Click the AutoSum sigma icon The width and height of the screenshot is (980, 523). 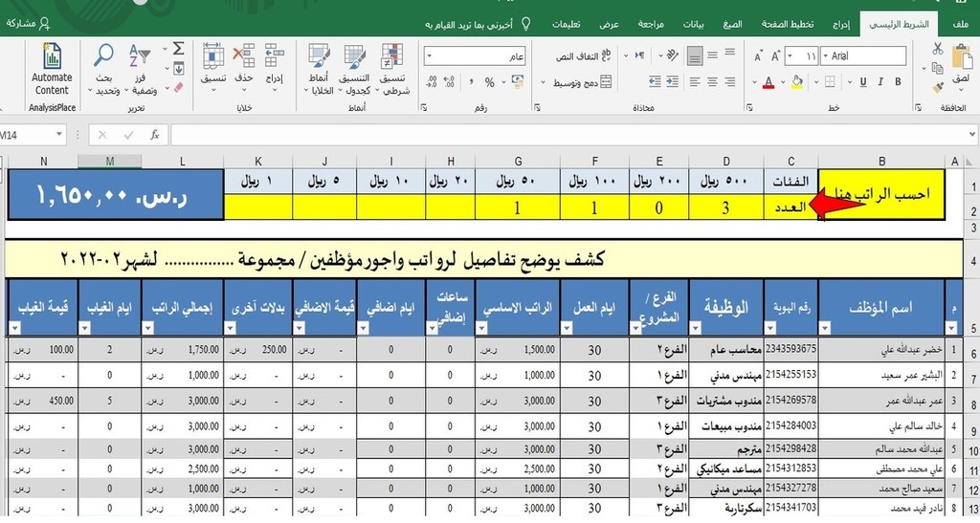(179, 49)
